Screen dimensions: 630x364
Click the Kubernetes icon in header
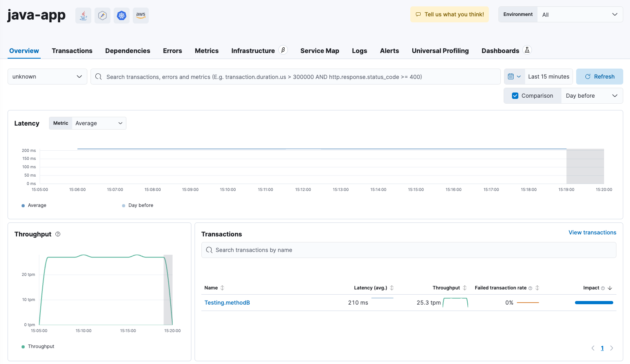(x=122, y=16)
